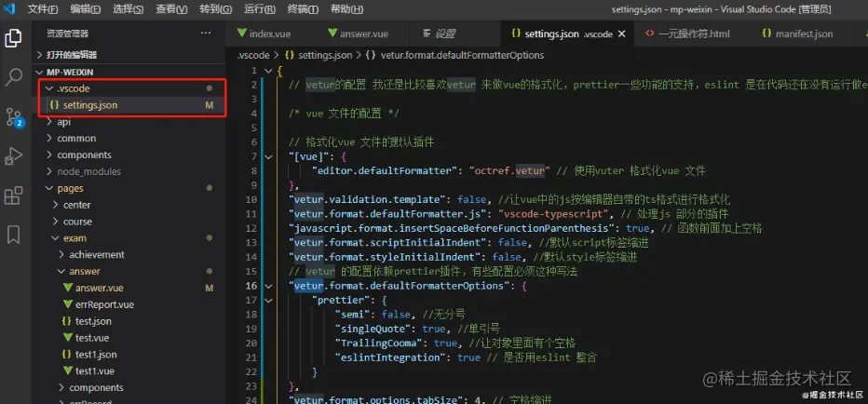This screenshot has height=404, width=868.
Task: Open the Run and Debug view
Action: (x=13, y=156)
